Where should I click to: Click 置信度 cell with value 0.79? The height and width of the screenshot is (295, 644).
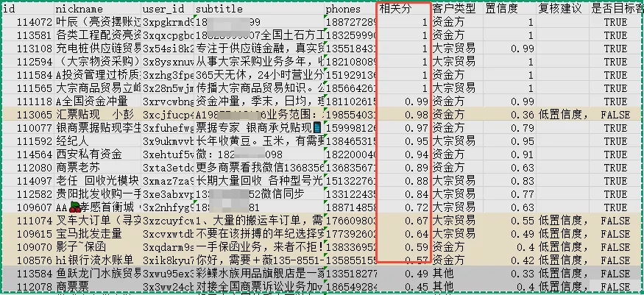pyautogui.click(x=509, y=128)
